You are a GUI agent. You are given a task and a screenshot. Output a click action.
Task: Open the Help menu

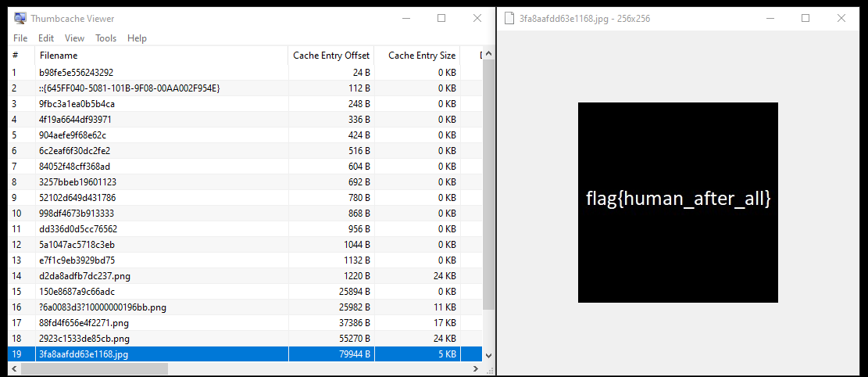(x=137, y=38)
